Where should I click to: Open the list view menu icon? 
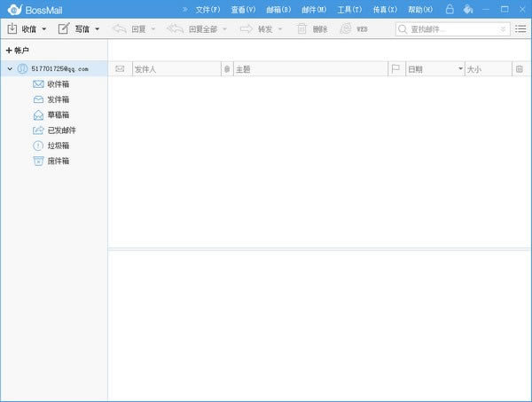pyautogui.click(x=520, y=29)
